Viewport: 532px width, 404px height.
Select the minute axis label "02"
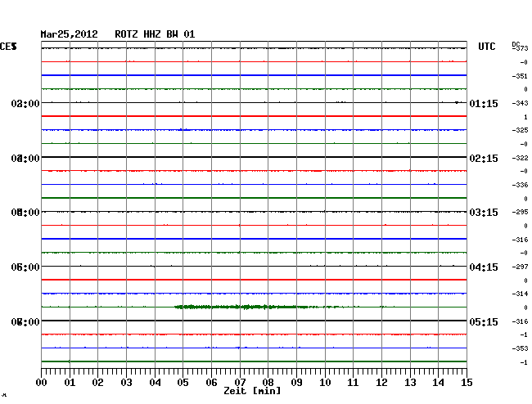tap(97, 383)
